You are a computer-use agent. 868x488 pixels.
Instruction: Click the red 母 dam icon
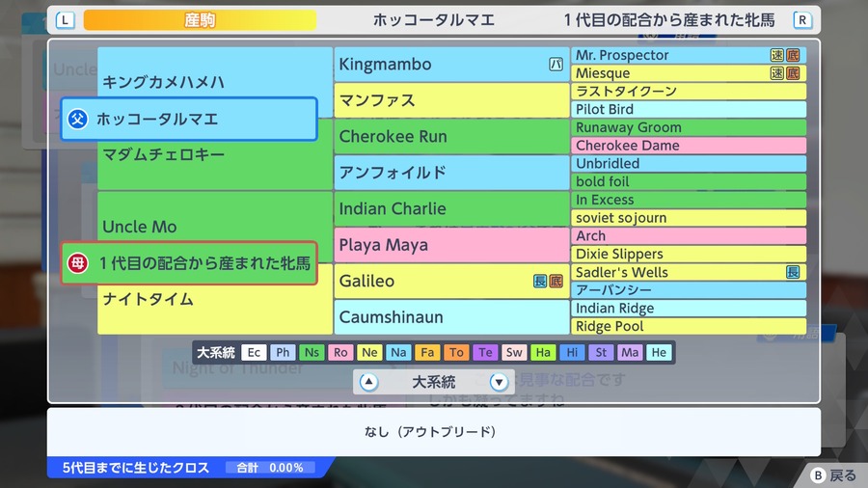pyautogui.click(x=78, y=263)
